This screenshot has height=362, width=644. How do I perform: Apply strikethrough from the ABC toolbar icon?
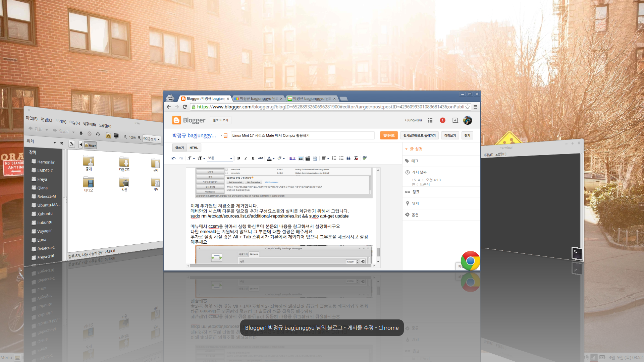(260, 158)
